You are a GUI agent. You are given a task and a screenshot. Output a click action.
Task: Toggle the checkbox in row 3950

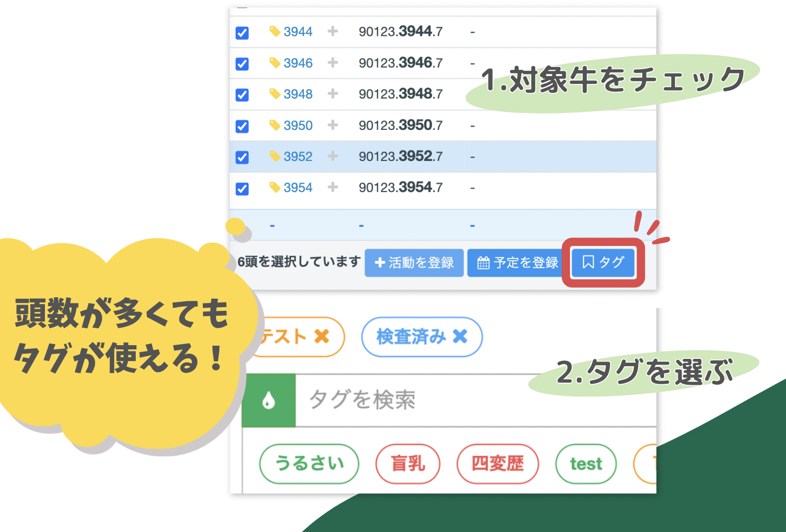click(x=242, y=127)
